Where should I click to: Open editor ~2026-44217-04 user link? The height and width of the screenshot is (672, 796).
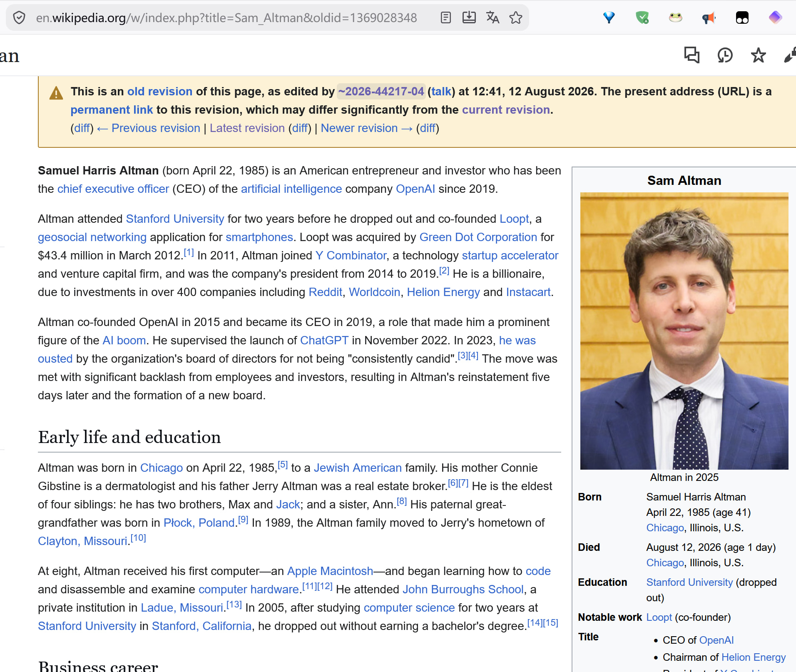point(381,92)
